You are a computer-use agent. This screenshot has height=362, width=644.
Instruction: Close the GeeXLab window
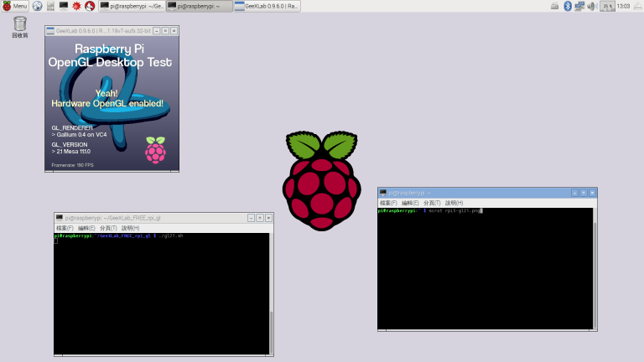tap(174, 31)
